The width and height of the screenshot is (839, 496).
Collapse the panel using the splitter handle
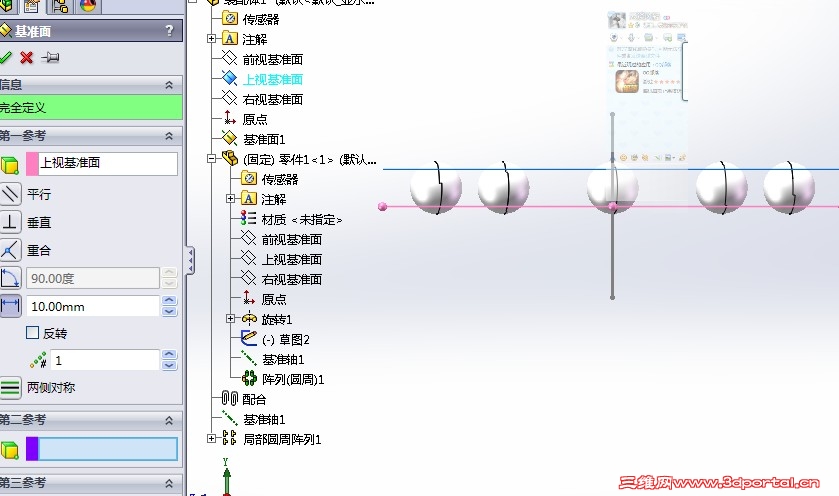click(x=190, y=261)
